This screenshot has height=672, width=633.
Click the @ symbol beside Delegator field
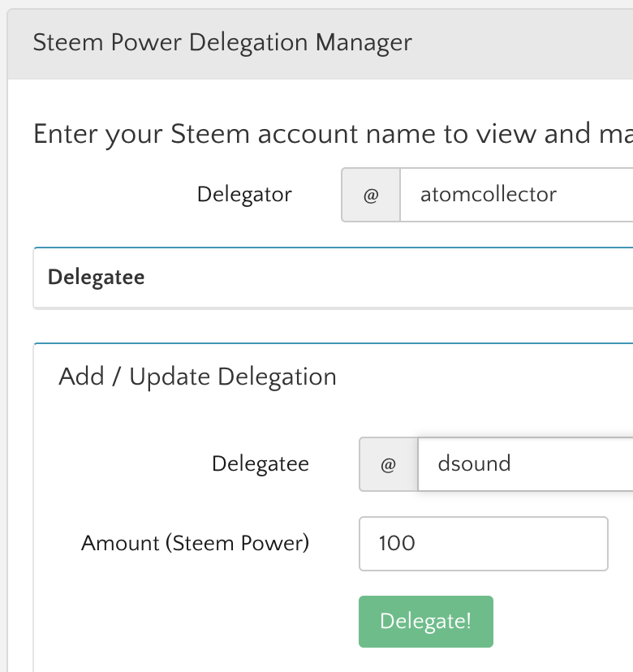(x=371, y=195)
